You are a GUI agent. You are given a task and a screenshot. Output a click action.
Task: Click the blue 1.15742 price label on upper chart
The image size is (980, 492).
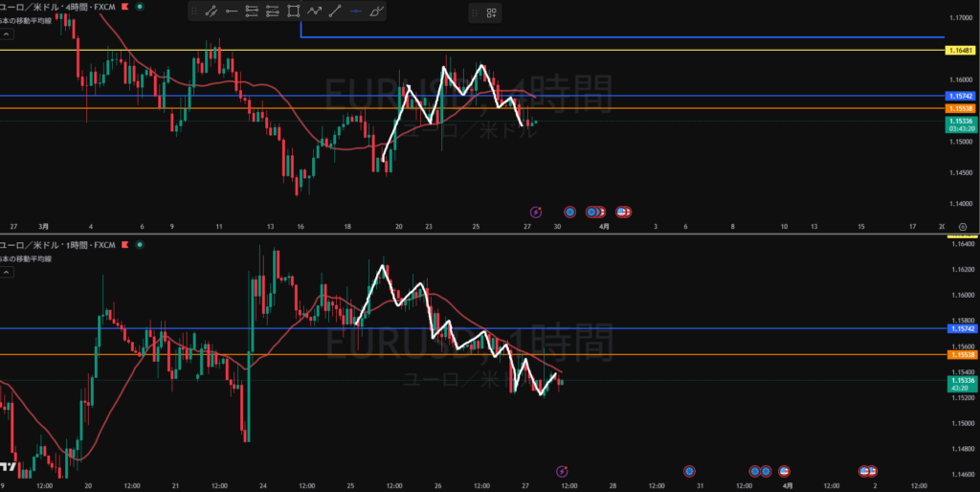(x=959, y=97)
